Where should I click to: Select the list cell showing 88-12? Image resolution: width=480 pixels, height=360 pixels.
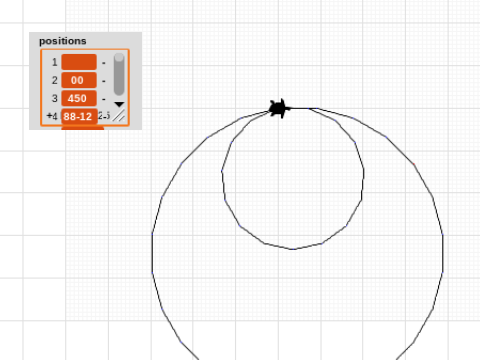click(x=79, y=116)
